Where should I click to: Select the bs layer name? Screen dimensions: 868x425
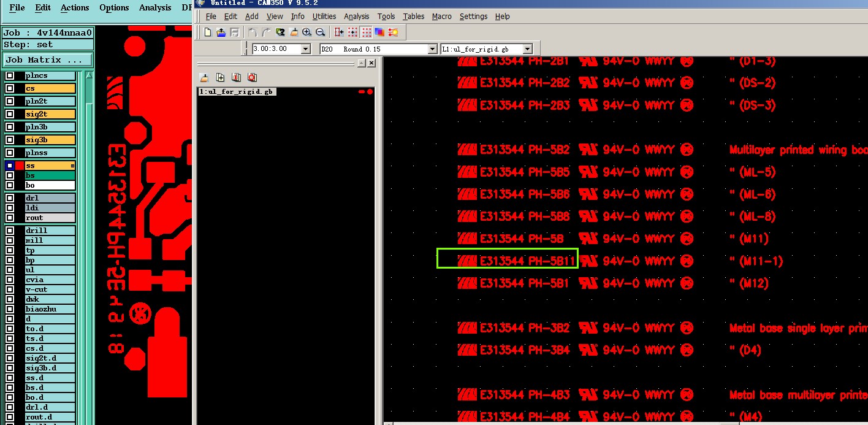pyautogui.click(x=50, y=175)
